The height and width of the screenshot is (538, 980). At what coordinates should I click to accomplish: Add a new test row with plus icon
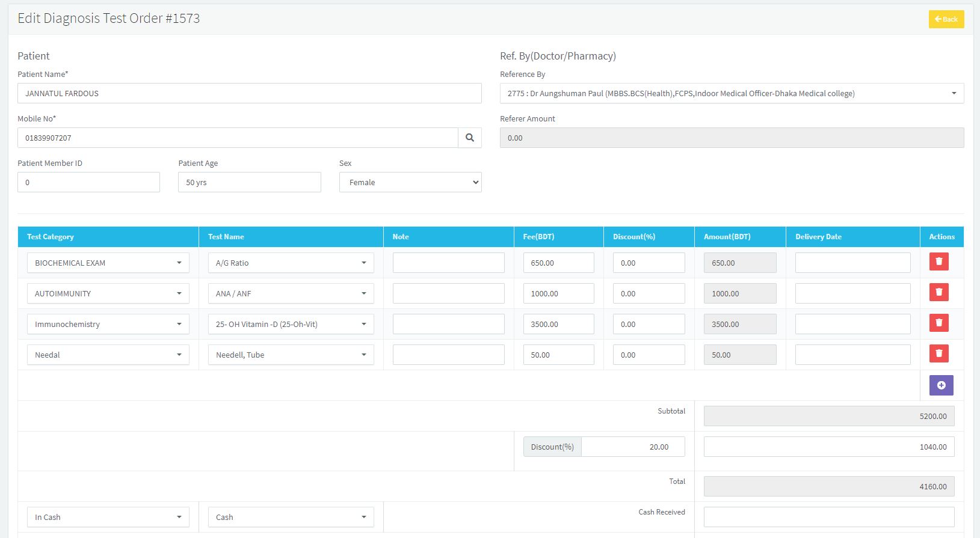pyautogui.click(x=941, y=385)
